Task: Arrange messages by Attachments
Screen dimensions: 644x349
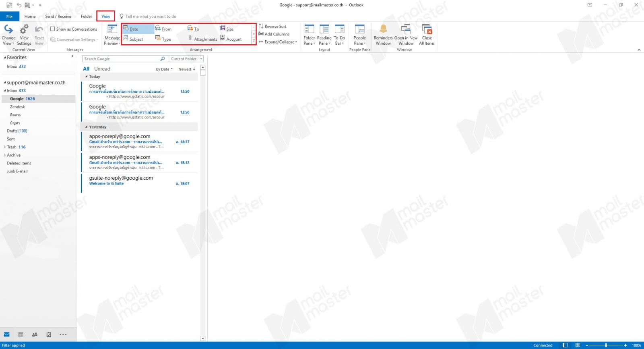Action: click(x=202, y=39)
